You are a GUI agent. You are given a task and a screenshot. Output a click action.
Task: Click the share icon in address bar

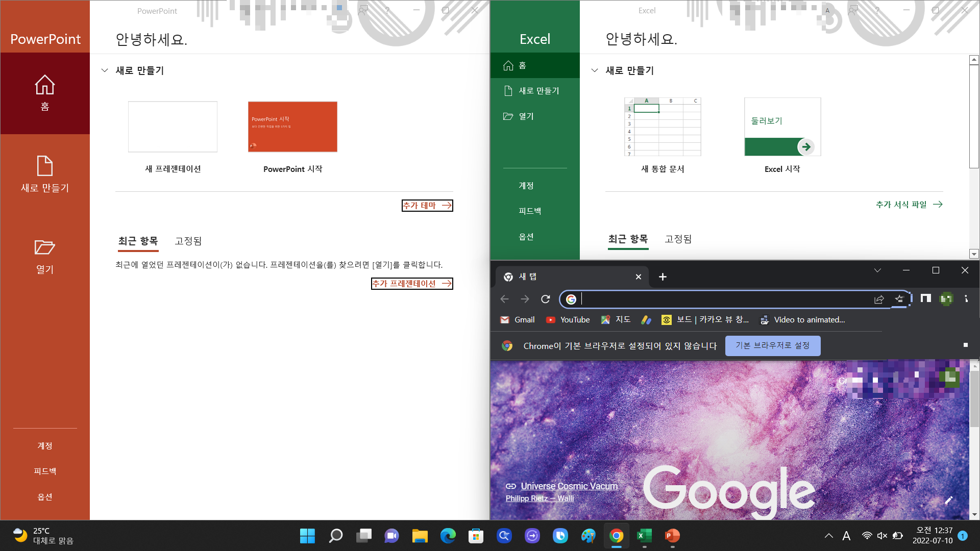click(x=879, y=299)
